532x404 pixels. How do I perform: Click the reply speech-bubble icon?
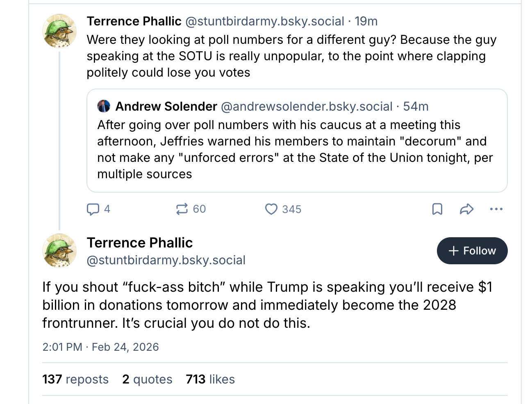[93, 209]
